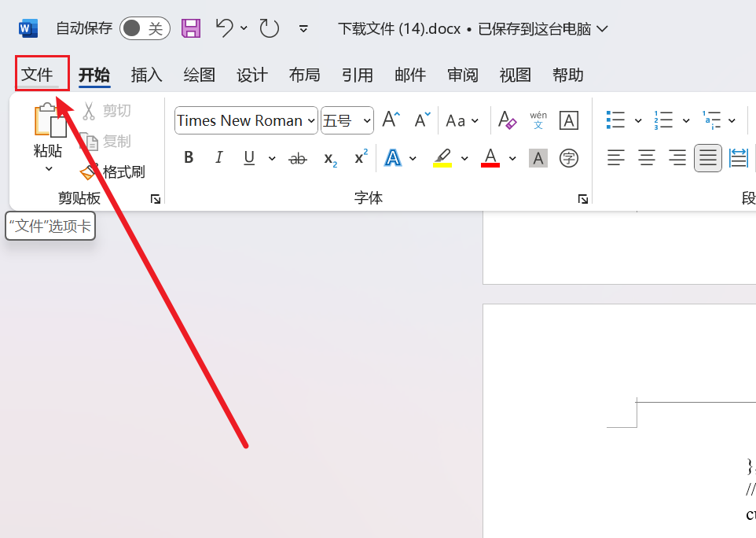Apply numbered list formatting
This screenshot has height=538, width=756.
coord(663,120)
